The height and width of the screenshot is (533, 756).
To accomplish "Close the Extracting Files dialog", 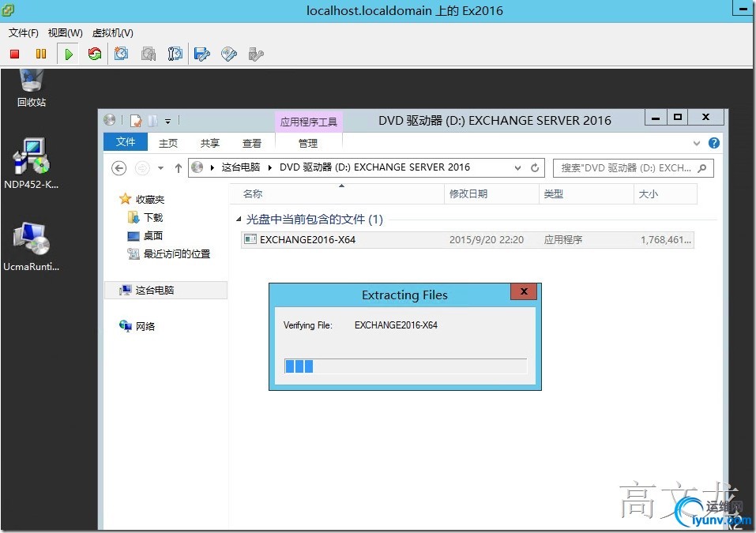I will 524,291.
